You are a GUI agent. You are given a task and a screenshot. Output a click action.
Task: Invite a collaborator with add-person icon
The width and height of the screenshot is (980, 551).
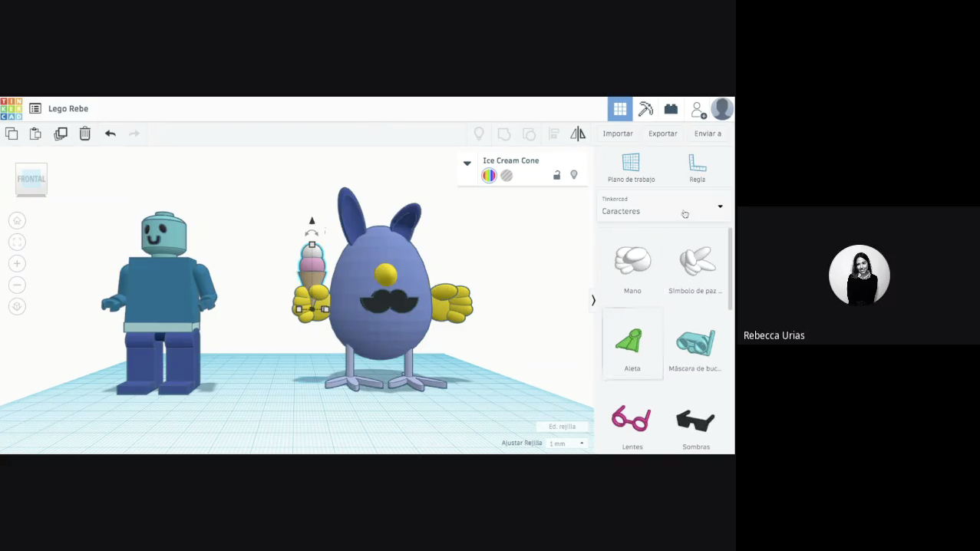tap(698, 110)
